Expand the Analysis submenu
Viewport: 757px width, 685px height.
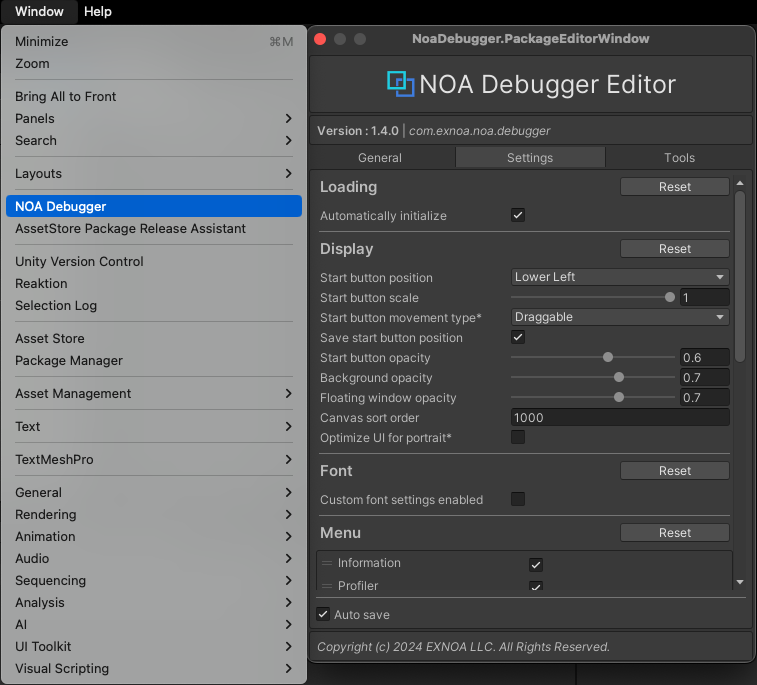154,602
